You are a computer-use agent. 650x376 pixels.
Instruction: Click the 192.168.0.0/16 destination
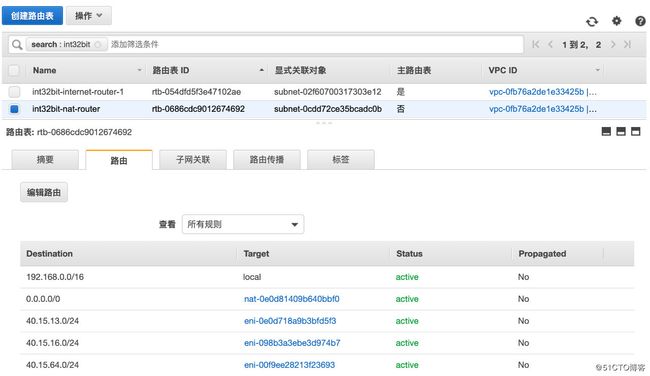[55, 277]
